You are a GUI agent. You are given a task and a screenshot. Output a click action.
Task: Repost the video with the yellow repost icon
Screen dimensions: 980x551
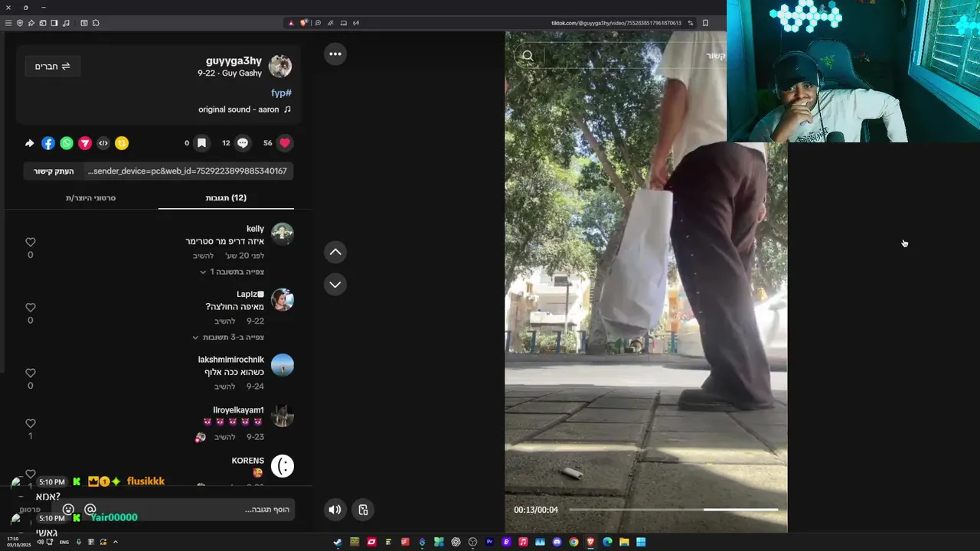point(122,143)
